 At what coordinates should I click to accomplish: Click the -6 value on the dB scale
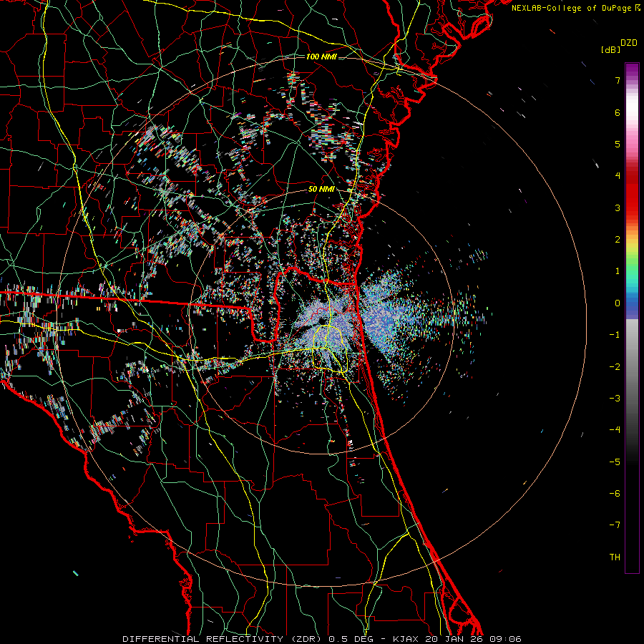pos(615,494)
